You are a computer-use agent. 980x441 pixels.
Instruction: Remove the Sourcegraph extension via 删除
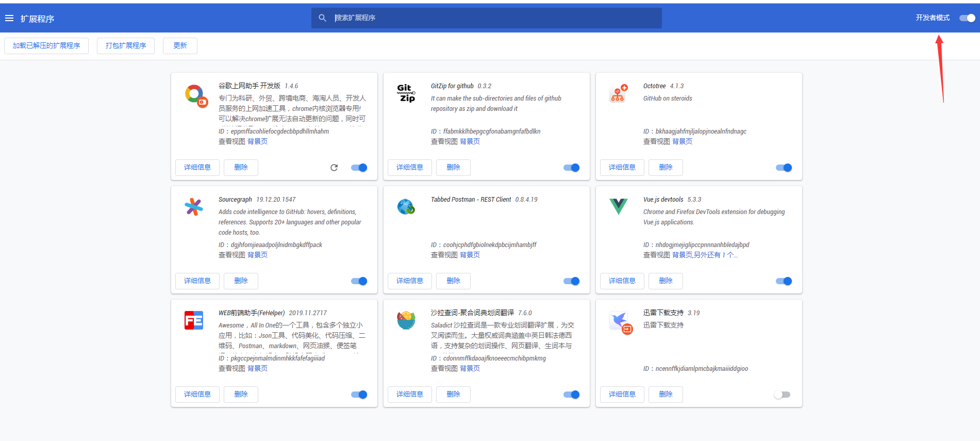coord(241,281)
